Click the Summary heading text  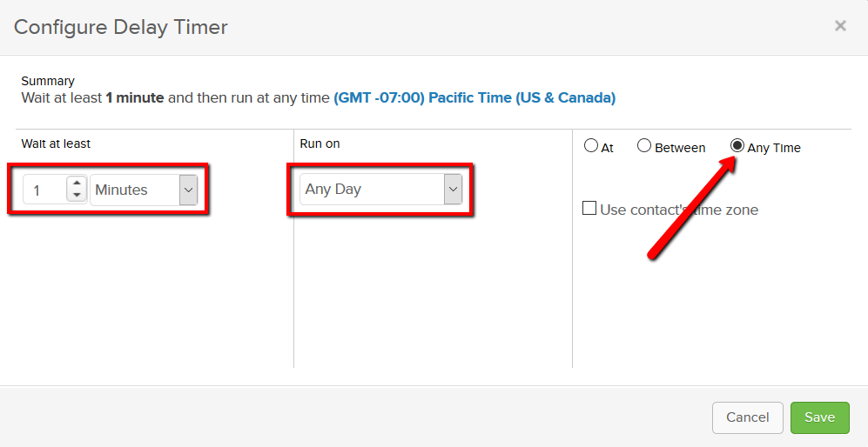48,82
